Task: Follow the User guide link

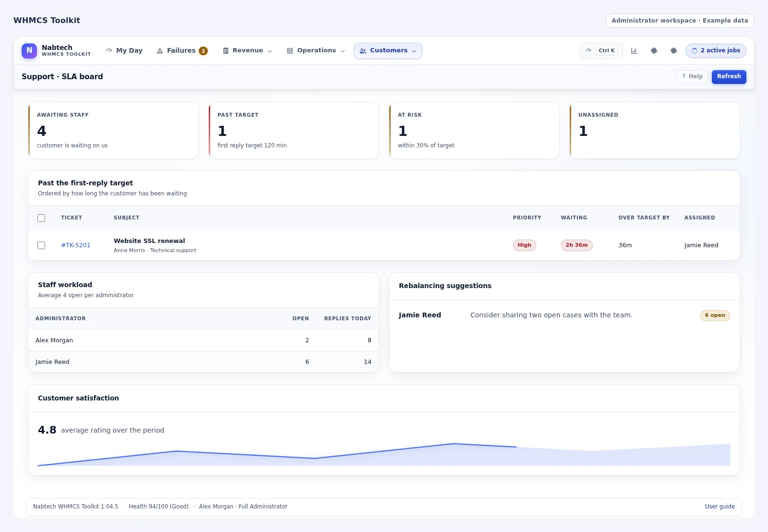Action: (x=720, y=507)
